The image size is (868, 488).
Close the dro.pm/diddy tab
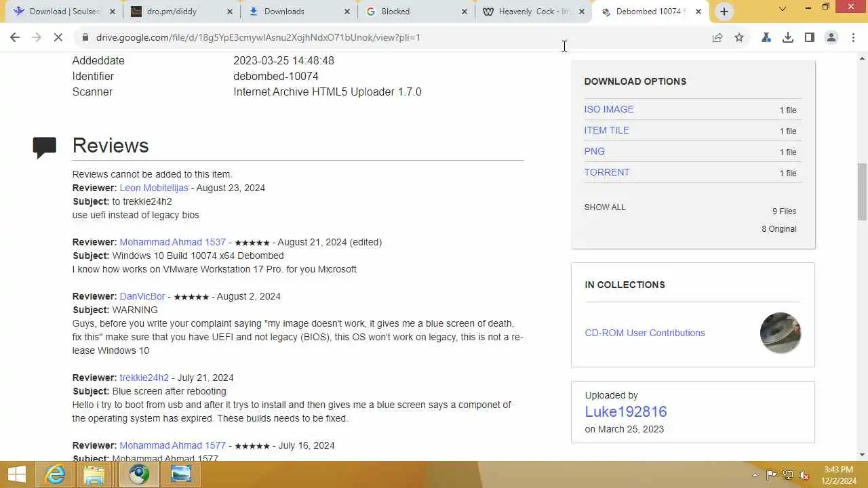(x=230, y=12)
